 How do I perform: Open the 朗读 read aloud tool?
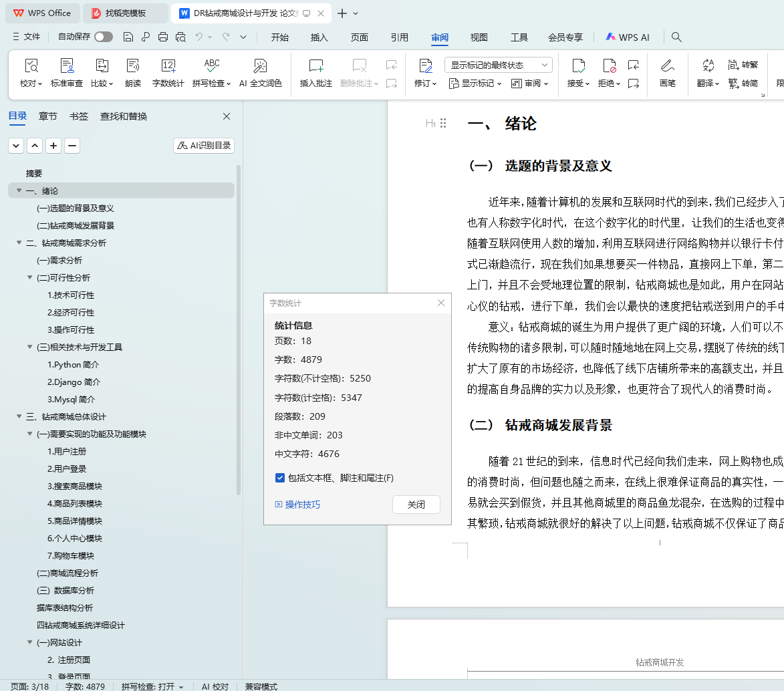[133, 72]
